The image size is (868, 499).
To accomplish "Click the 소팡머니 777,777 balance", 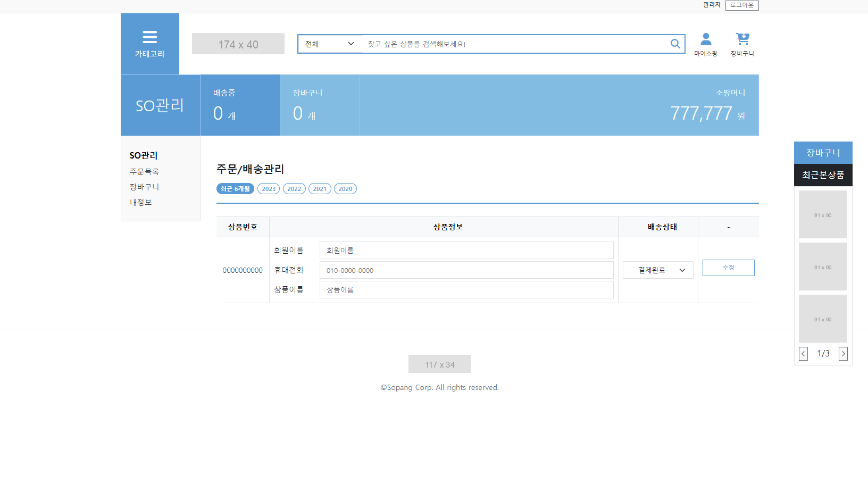I will click(707, 113).
